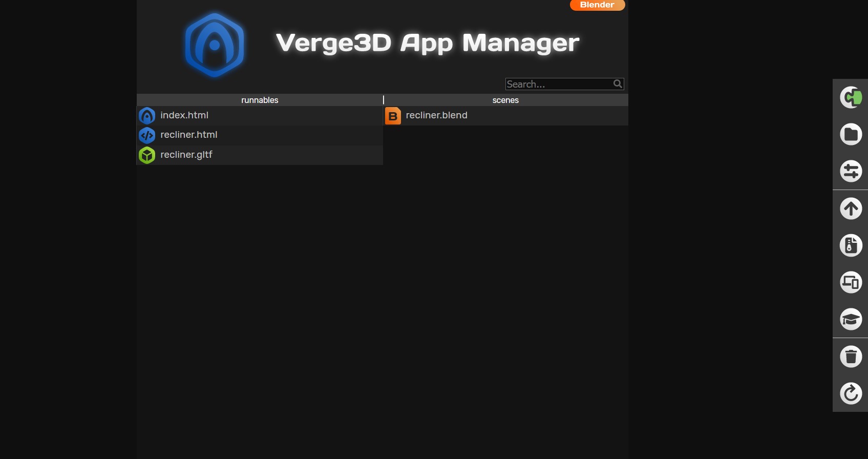Click the runnables column header

260,100
